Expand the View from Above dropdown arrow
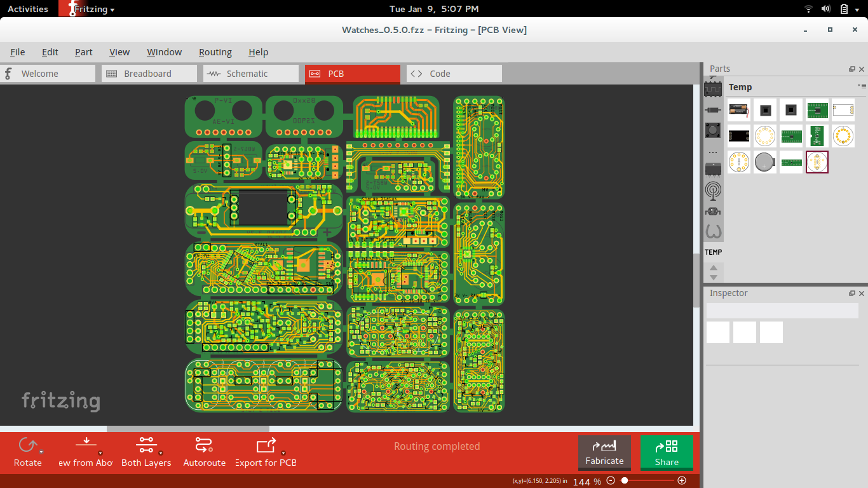868x488 pixels. click(x=101, y=452)
